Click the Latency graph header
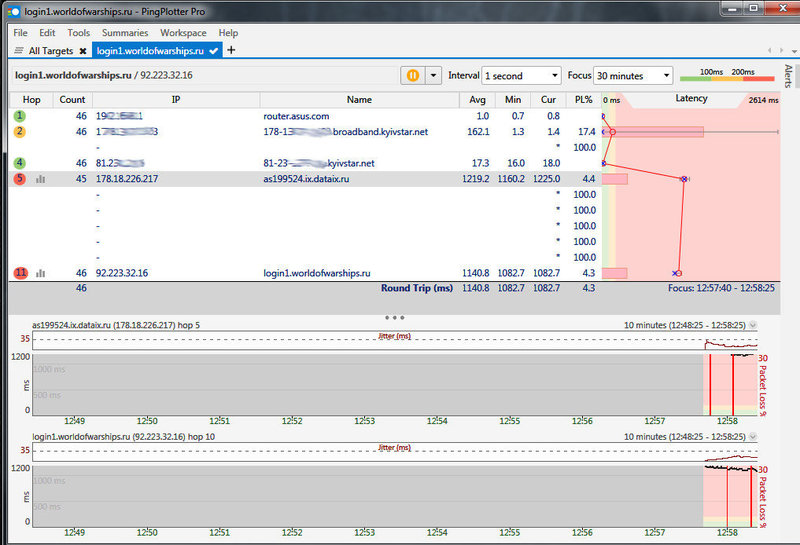Screen dimensions: 800x545 pyautogui.click(x=691, y=98)
